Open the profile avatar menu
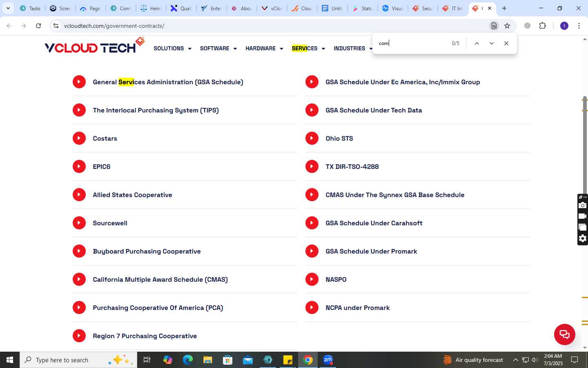This screenshot has width=588, height=368. (564, 26)
